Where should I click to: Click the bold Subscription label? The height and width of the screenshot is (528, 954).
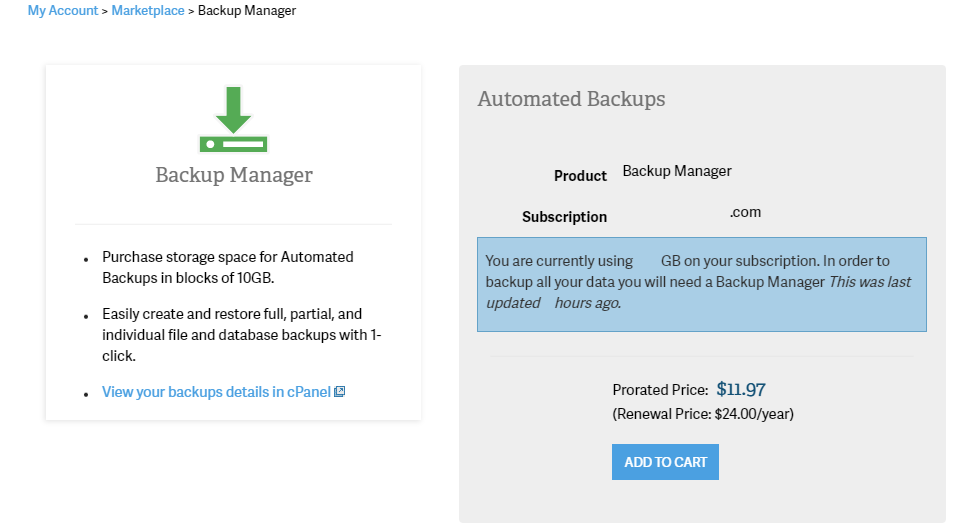[x=564, y=217]
